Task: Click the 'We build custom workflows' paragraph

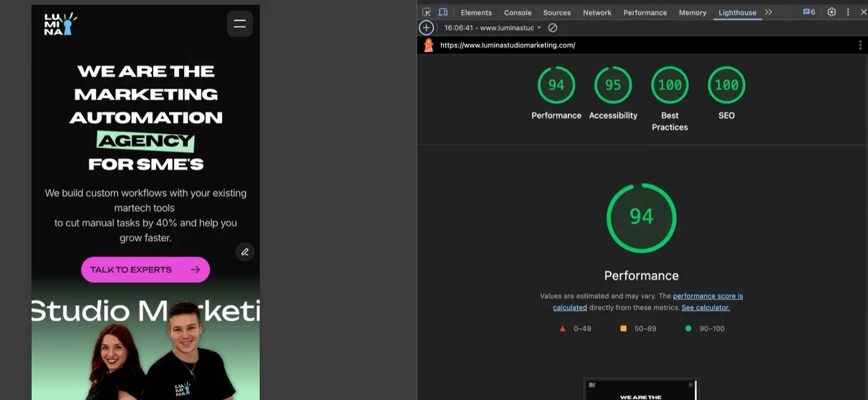Action: click(x=146, y=215)
